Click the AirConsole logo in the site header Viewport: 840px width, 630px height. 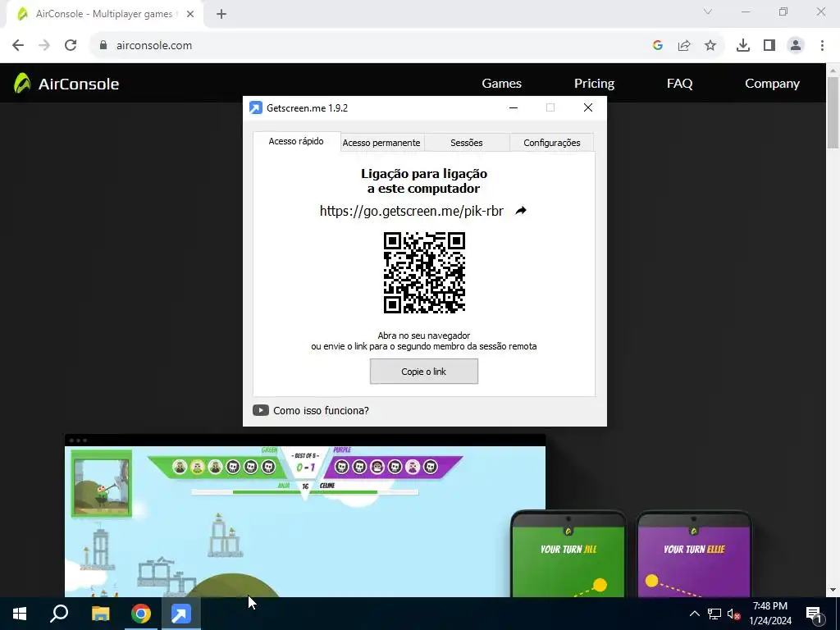click(66, 84)
